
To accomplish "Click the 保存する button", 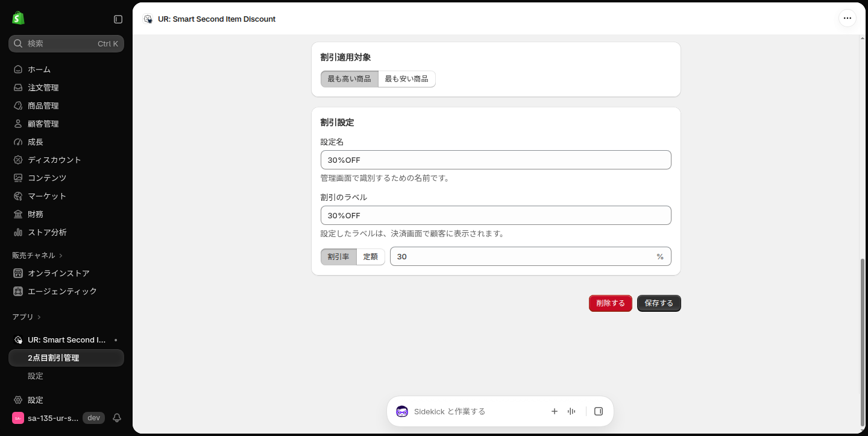I will [x=659, y=303].
